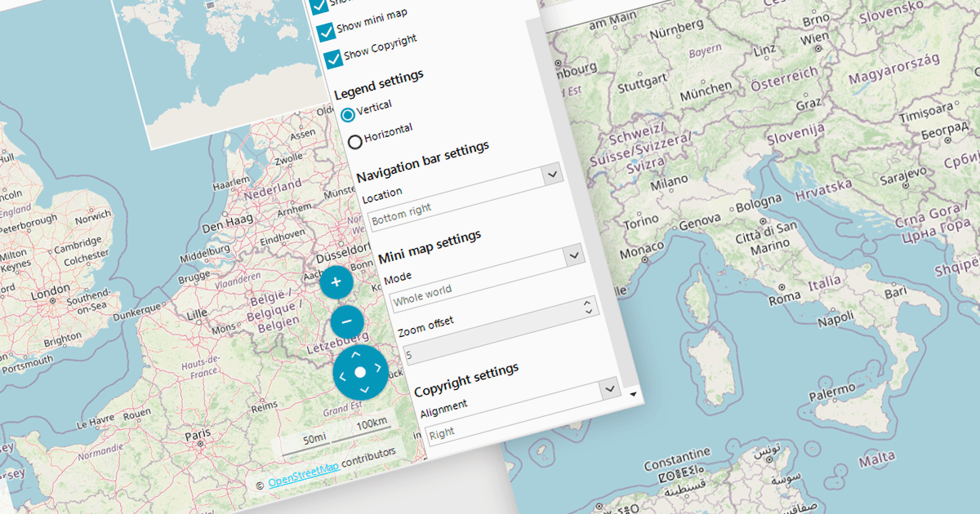Increase Zoom offset with up arrow
The width and height of the screenshot is (980, 514).
587,302
